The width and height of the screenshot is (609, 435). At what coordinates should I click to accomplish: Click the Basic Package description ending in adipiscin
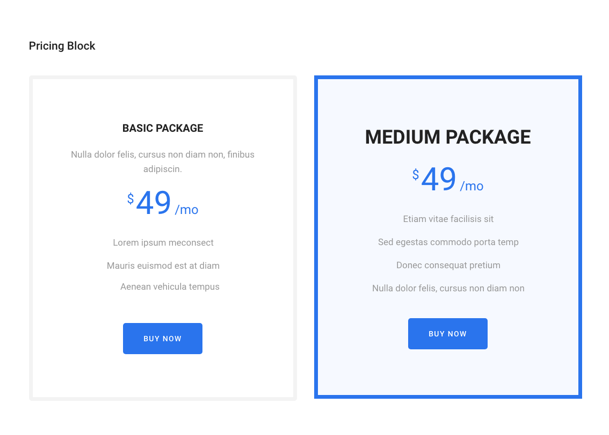[x=162, y=162]
